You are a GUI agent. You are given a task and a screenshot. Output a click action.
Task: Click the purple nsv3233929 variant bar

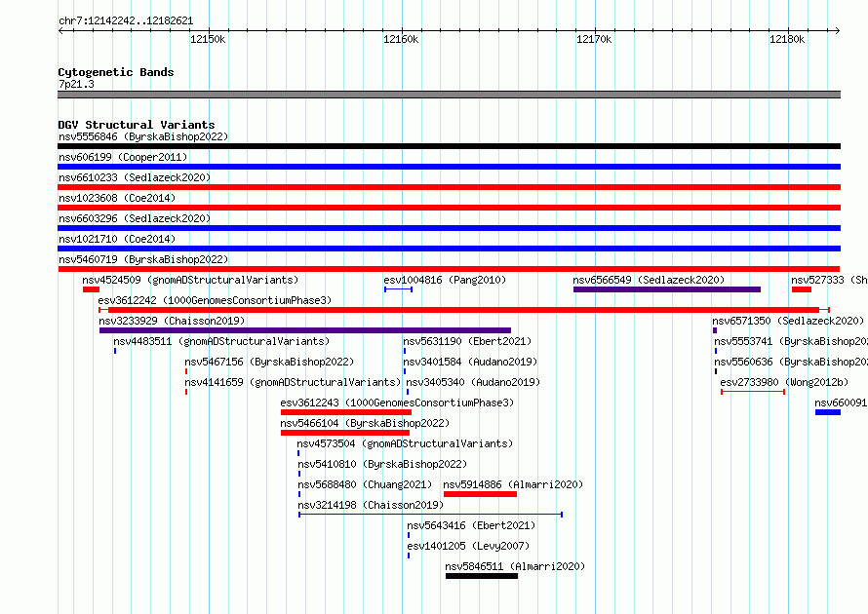[x=305, y=330]
